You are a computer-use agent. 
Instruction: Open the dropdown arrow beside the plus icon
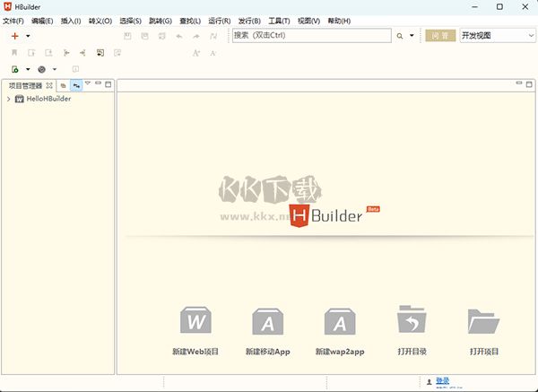click(28, 36)
